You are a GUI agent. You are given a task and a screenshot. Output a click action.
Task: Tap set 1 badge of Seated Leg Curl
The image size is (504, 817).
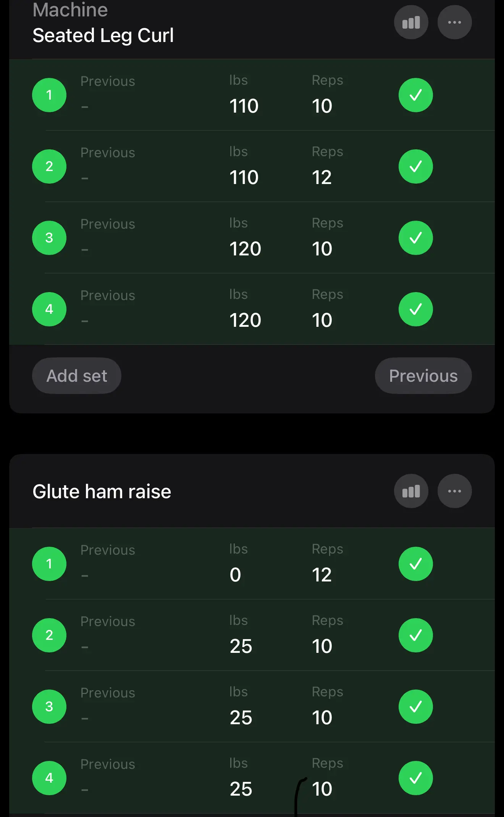click(x=49, y=95)
